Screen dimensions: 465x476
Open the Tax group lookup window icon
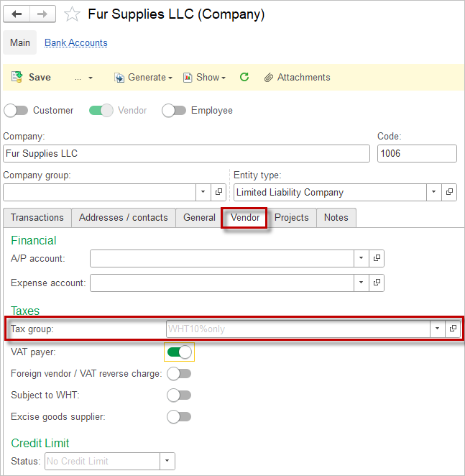click(x=452, y=329)
